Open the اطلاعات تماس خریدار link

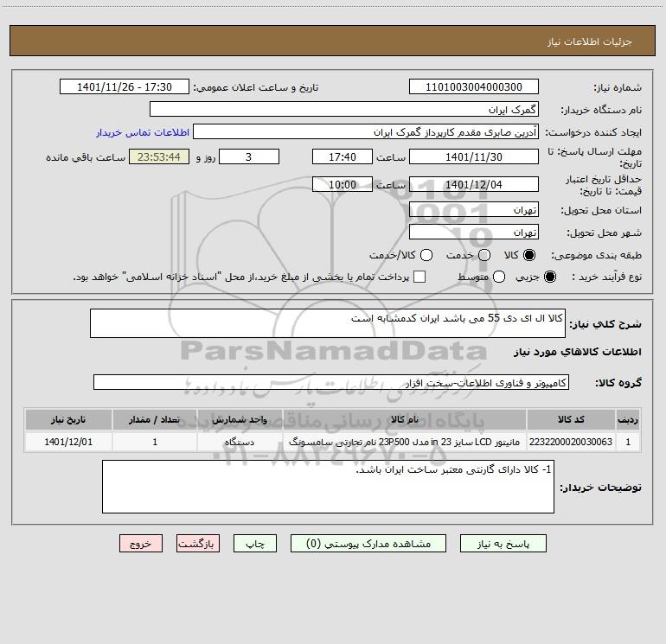point(143,132)
